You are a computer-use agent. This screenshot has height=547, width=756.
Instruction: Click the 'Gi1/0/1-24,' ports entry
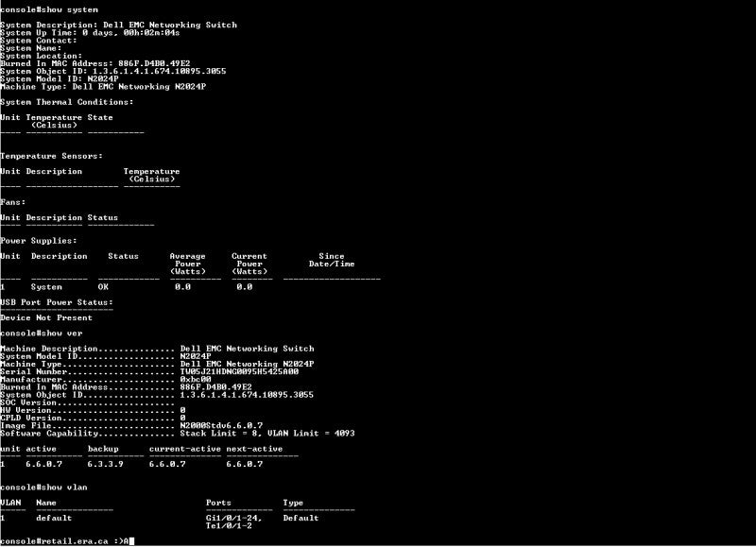pos(233,519)
